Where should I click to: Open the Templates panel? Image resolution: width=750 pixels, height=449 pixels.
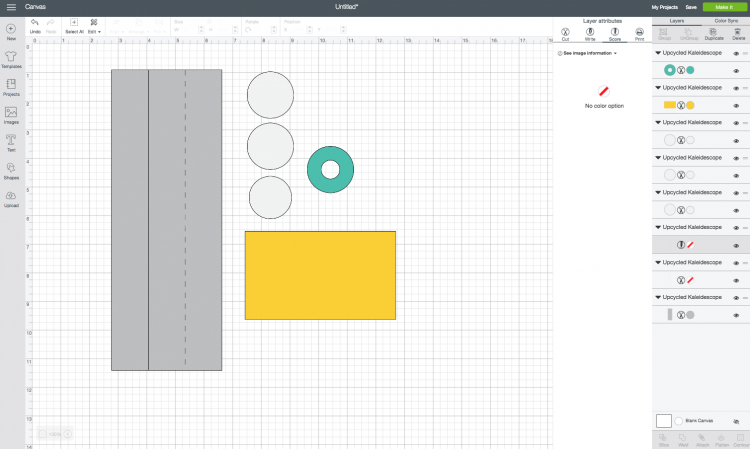point(11,60)
